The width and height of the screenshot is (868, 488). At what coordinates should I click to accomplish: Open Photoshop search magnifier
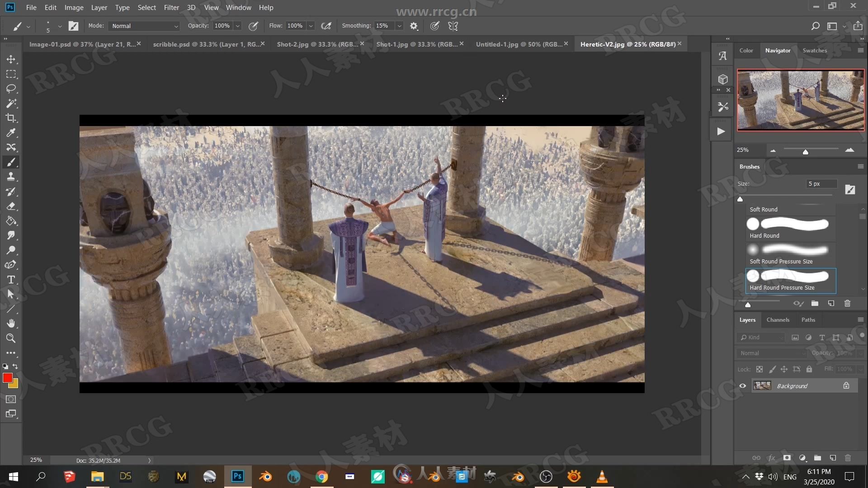[815, 26]
